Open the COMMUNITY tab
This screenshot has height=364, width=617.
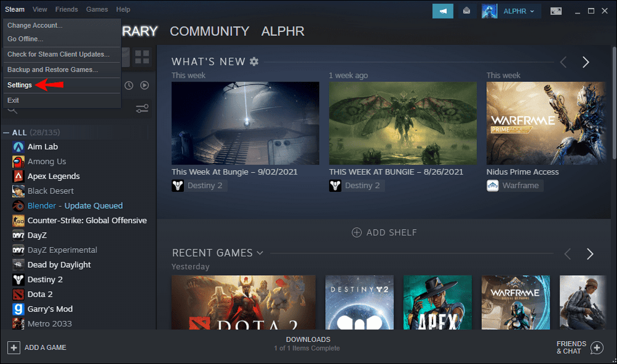tap(209, 31)
